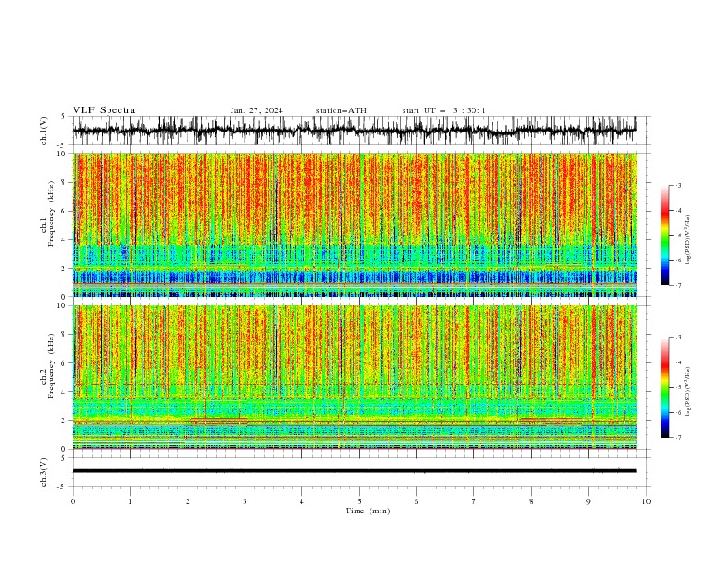Select the date label "Jan. 27, 2024"
Viewport: 728px width, 563px height.
pos(256,110)
